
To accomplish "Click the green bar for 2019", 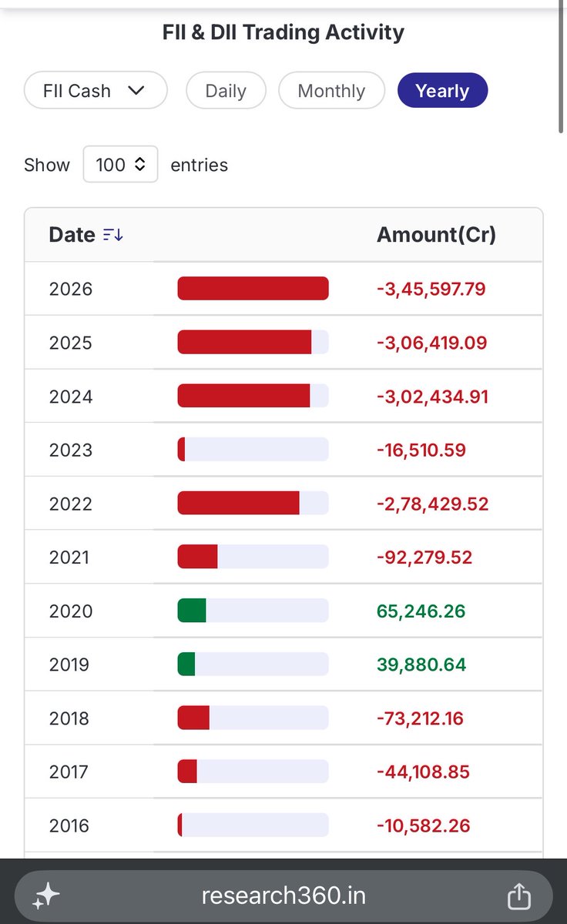I will (x=186, y=665).
